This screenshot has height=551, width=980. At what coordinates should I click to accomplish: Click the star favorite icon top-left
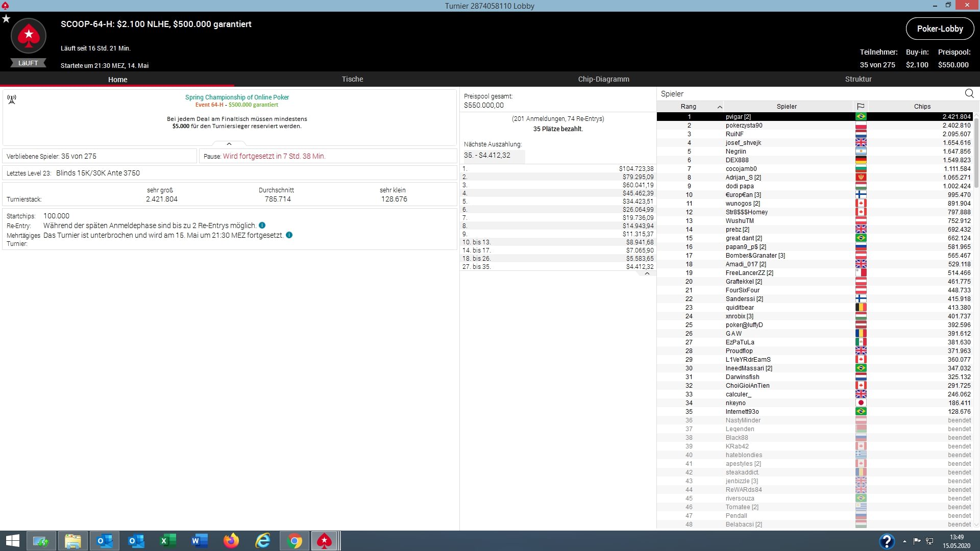(6, 19)
